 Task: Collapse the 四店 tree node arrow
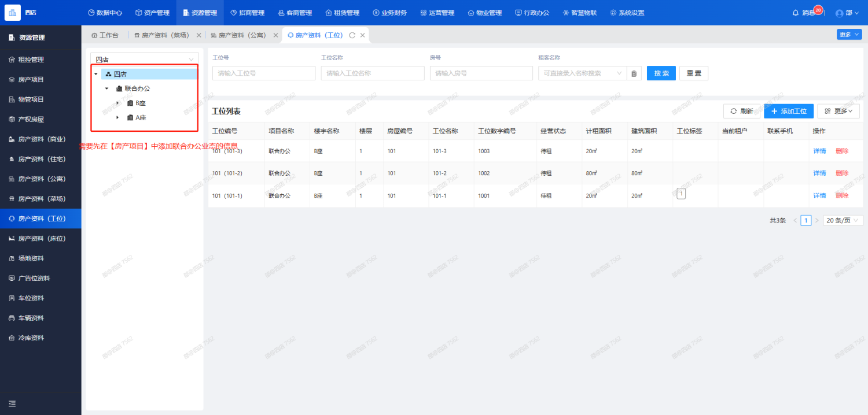click(x=96, y=74)
